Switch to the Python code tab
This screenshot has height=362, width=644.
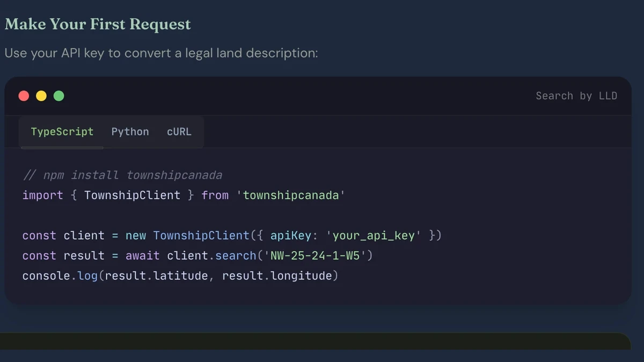pyautogui.click(x=130, y=132)
